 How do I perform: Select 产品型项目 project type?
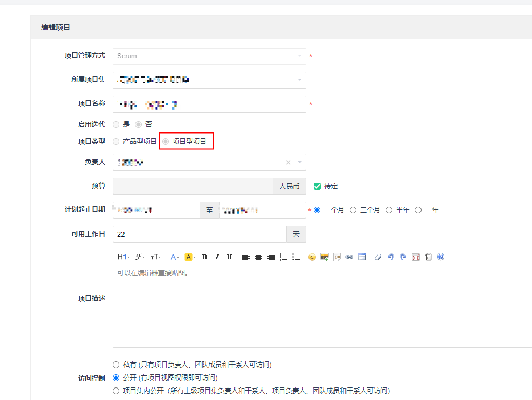click(116, 142)
